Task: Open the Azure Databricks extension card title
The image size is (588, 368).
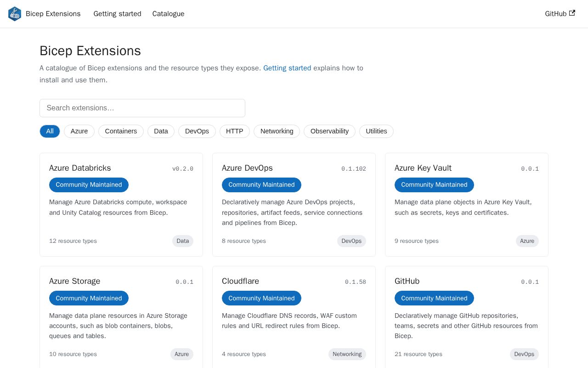Action: [80, 168]
